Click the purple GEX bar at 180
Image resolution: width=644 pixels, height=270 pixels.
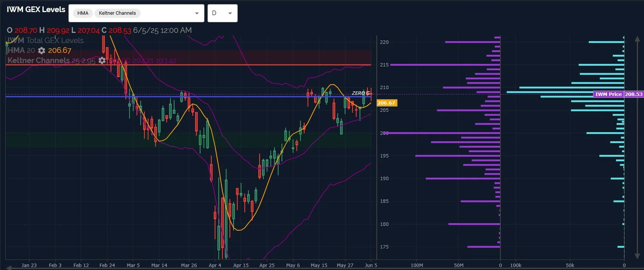(474, 224)
